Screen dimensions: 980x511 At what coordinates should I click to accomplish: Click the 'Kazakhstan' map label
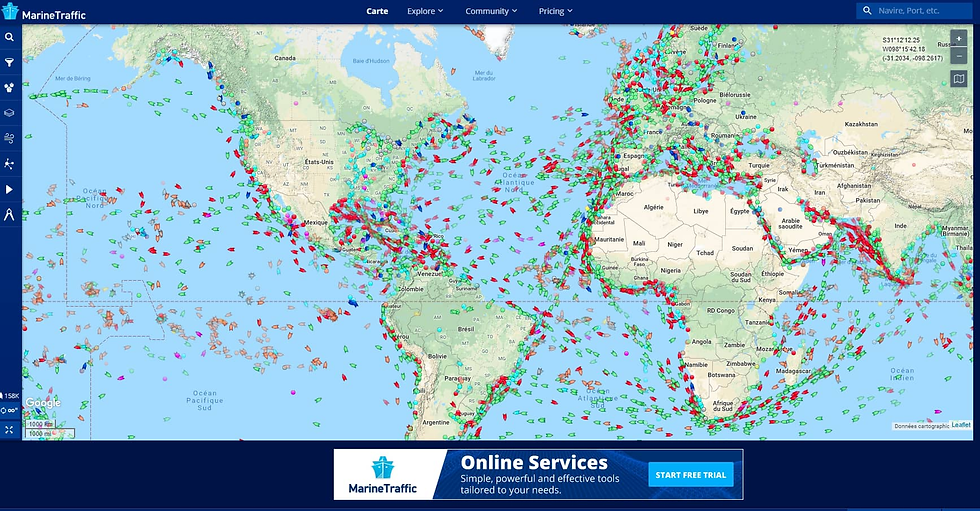[861, 124]
